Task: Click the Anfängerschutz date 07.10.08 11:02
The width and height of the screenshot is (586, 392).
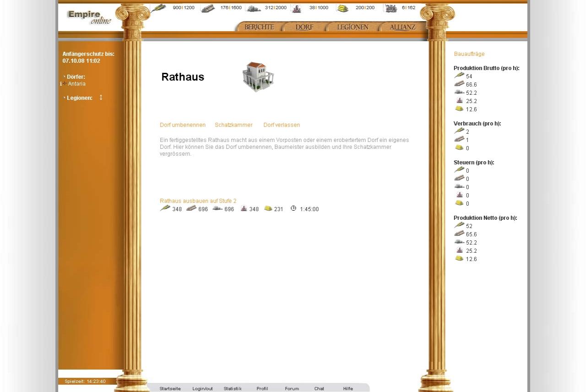Action: pyautogui.click(x=81, y=61)
